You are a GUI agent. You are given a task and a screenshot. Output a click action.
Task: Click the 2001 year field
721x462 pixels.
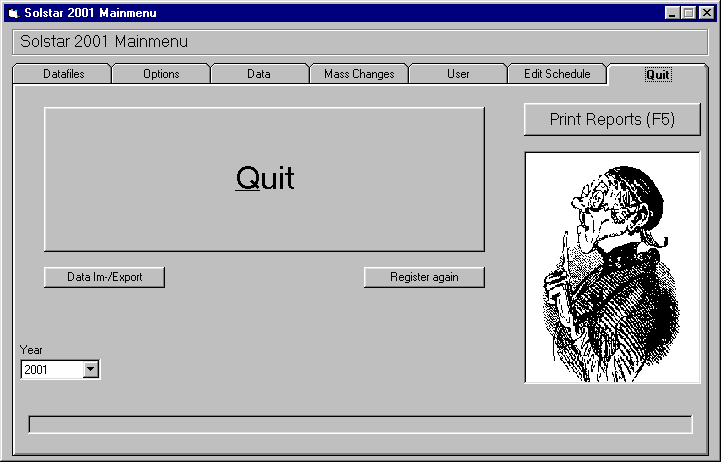52,370
